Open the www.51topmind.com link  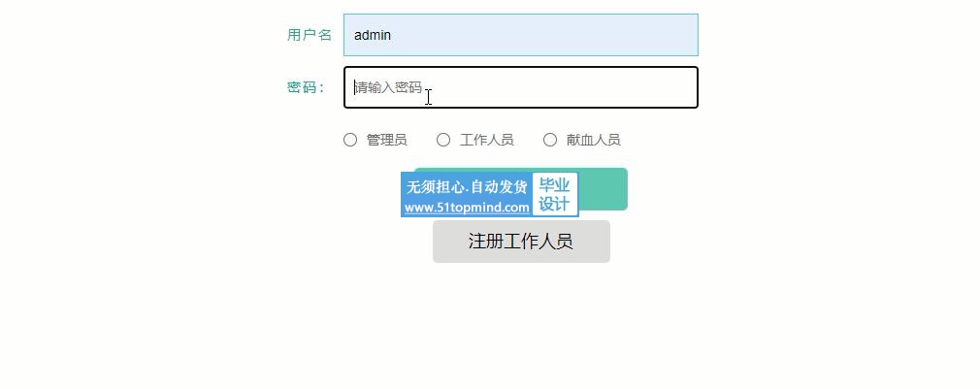click(467, 208)
